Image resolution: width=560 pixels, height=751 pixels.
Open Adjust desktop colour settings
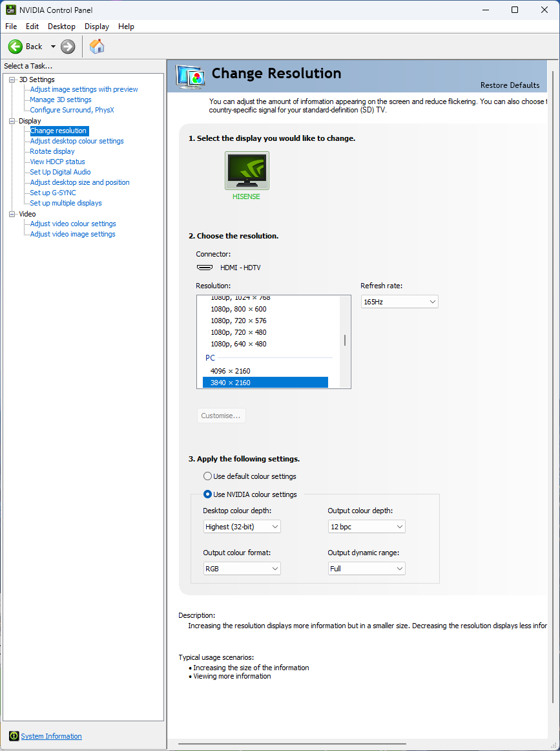coord(77,142)
